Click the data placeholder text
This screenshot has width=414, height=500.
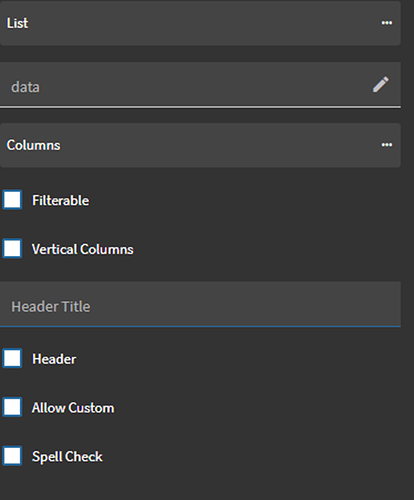click(x=25, y=87)
